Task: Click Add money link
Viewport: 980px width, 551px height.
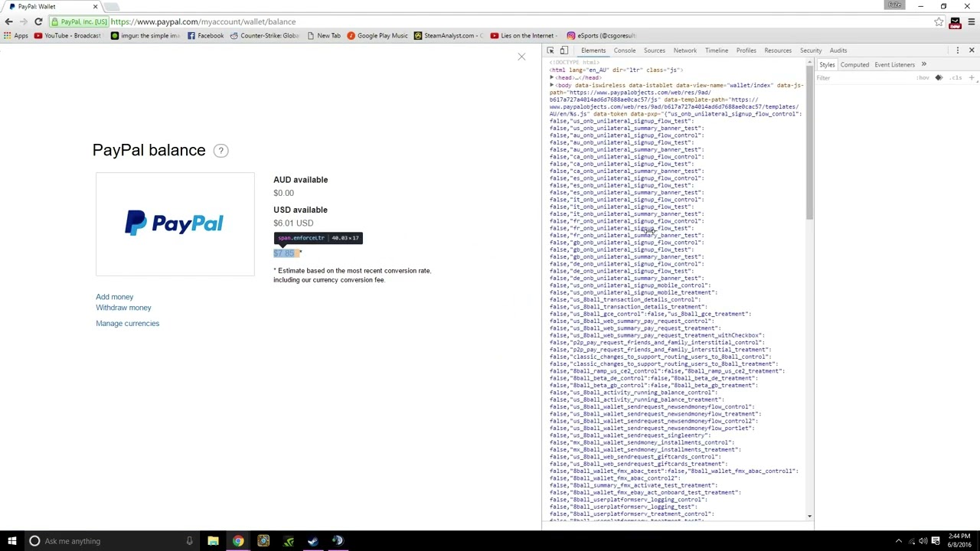Action: tap(114, 297)
